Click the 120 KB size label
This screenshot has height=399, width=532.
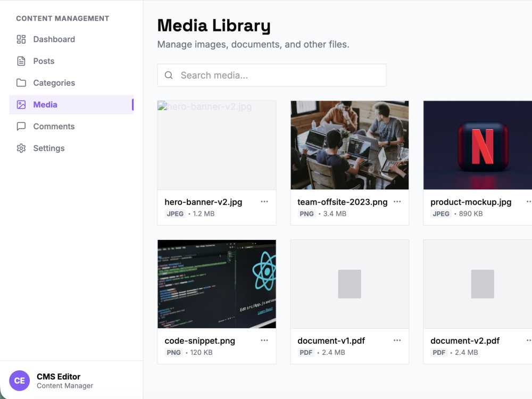coord(201,353)
